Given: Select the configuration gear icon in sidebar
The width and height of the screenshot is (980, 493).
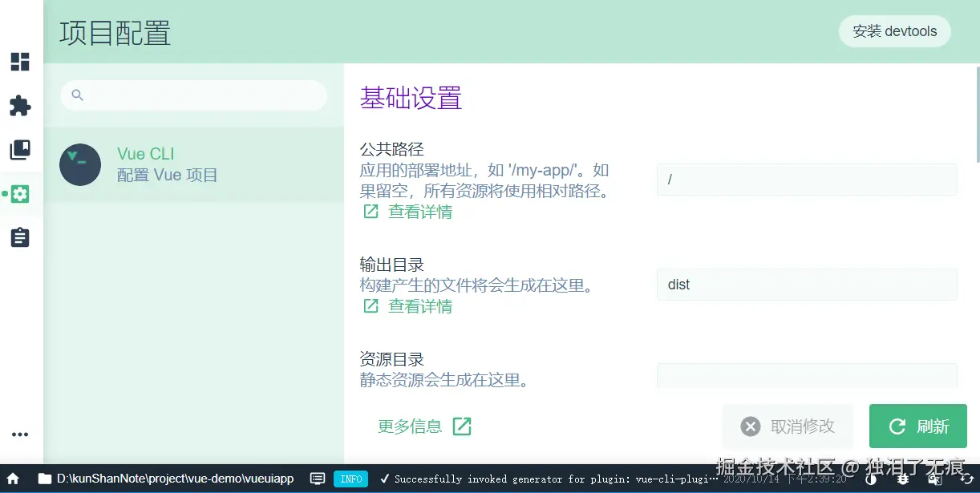Looking at the screenshot, I should pos(20,194).
